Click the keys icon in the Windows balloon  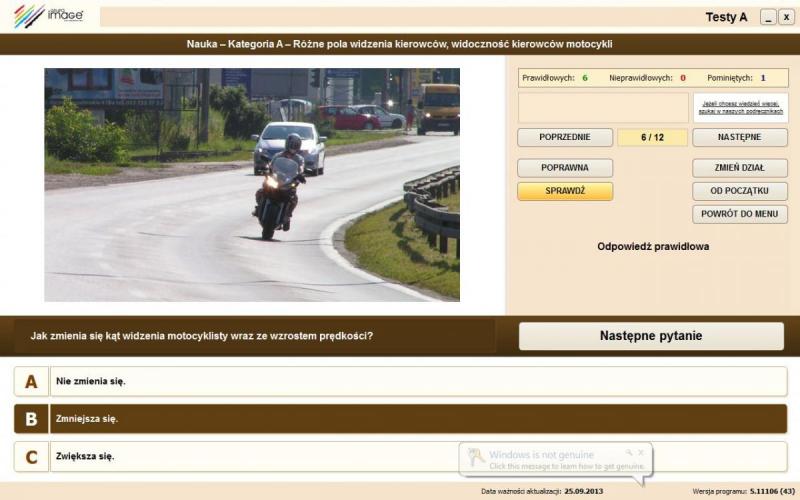point(476,457)
